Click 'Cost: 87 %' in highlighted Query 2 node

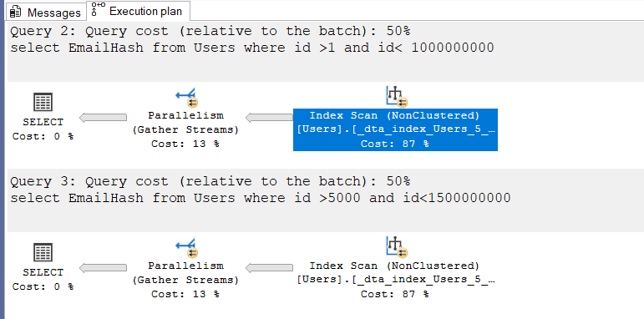click(x=395, y=144)
